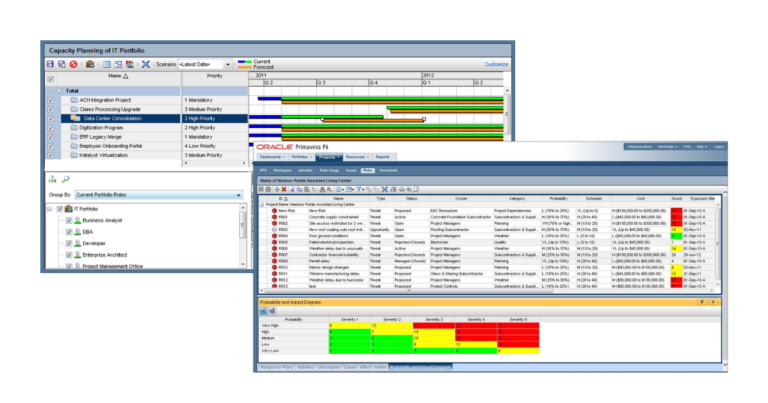The width and height of the screenshot is (768, 403).
Task: Uncheck the ACH Integration Project checkbox
Action: (50, 100)
